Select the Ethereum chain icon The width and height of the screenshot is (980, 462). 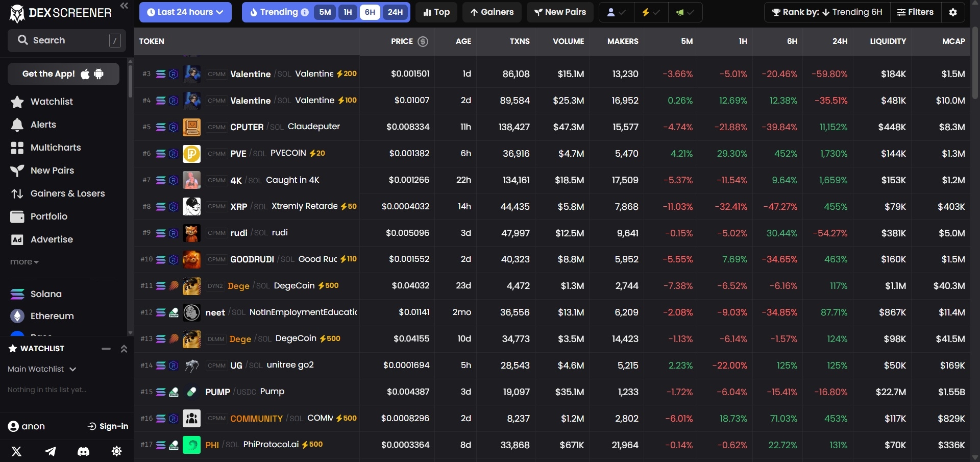click(x=17, y=315)
